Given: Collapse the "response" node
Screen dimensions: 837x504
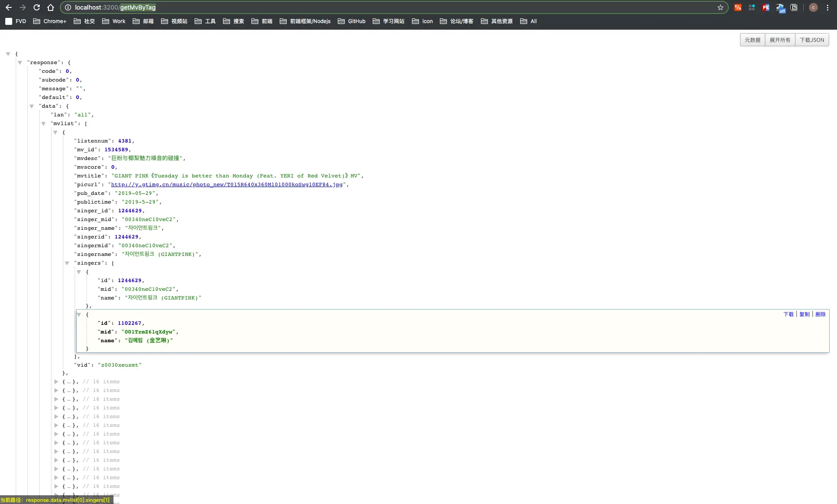Looking at the screenshot, I should pyautogui.click(x=20, y=63).
